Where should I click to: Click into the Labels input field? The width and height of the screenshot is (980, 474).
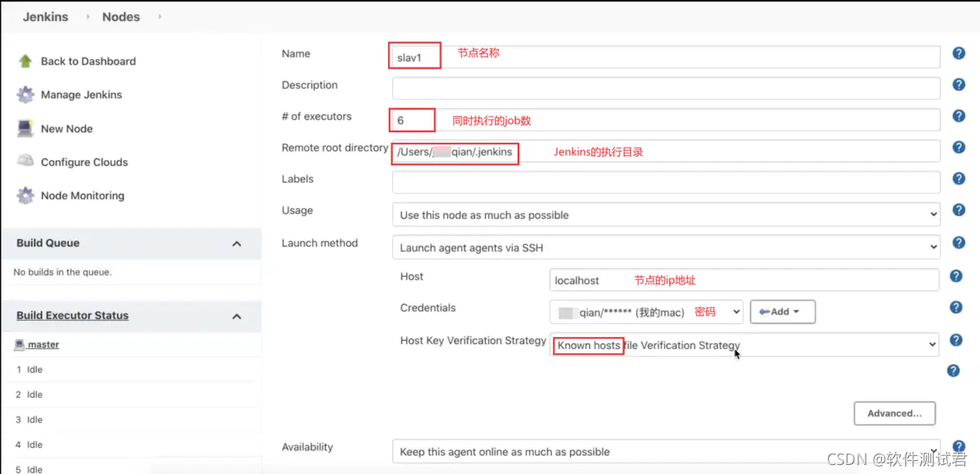666,183
